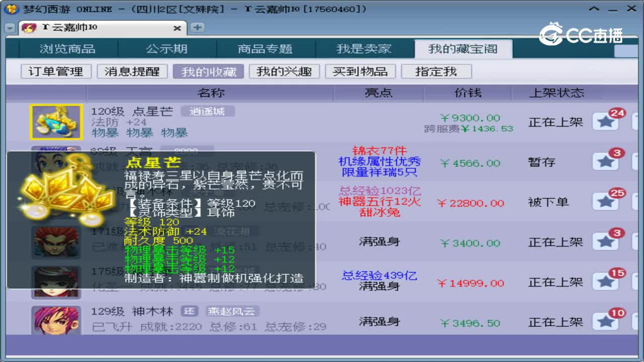Click the 上架状态 column header
The height and width of the screenshot is (362, 644).
[x=556, y=93]
